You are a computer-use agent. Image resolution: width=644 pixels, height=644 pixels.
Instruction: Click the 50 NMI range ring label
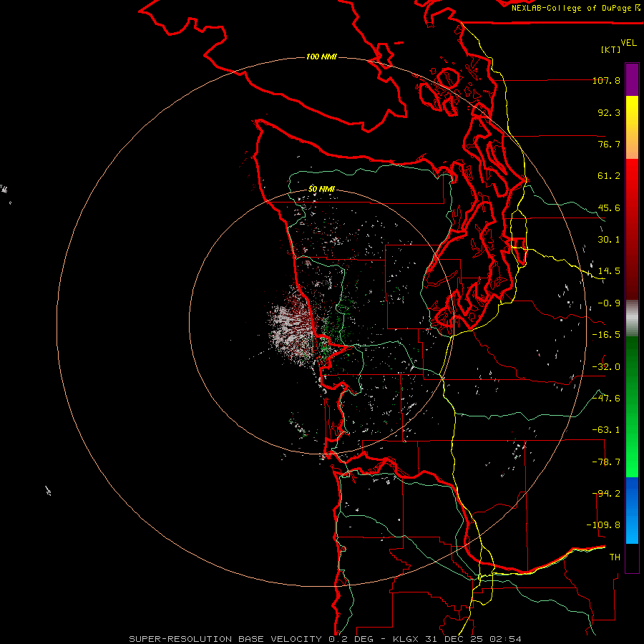(x=321, y=189)
